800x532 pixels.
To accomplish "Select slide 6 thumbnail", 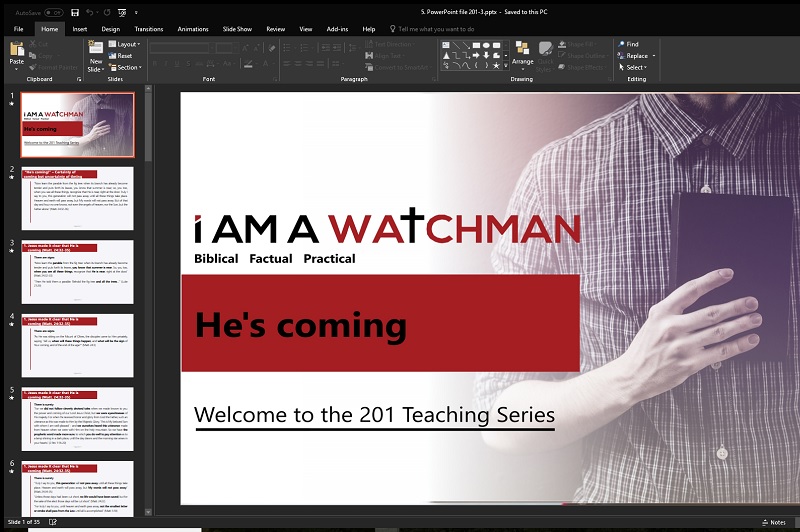I will (x=78, y=489).
